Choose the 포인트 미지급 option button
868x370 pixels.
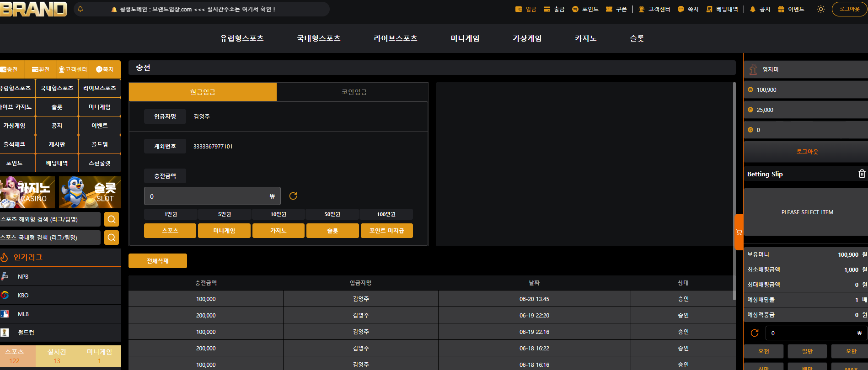click(386, 231)
